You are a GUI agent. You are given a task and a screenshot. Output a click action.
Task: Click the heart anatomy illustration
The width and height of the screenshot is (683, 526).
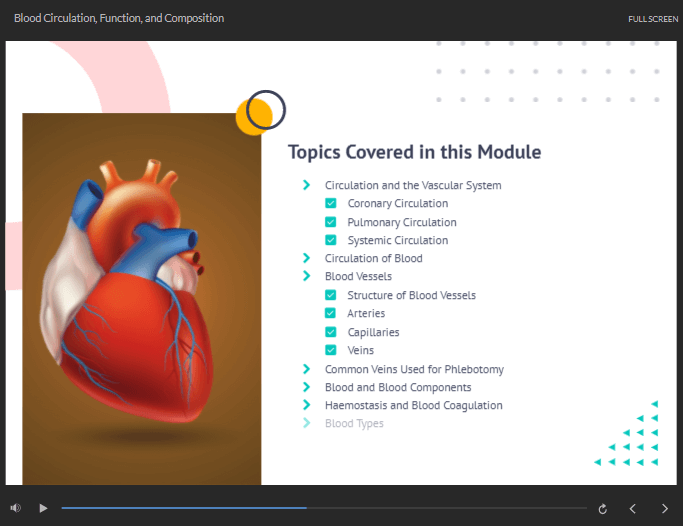pos(141,298)
